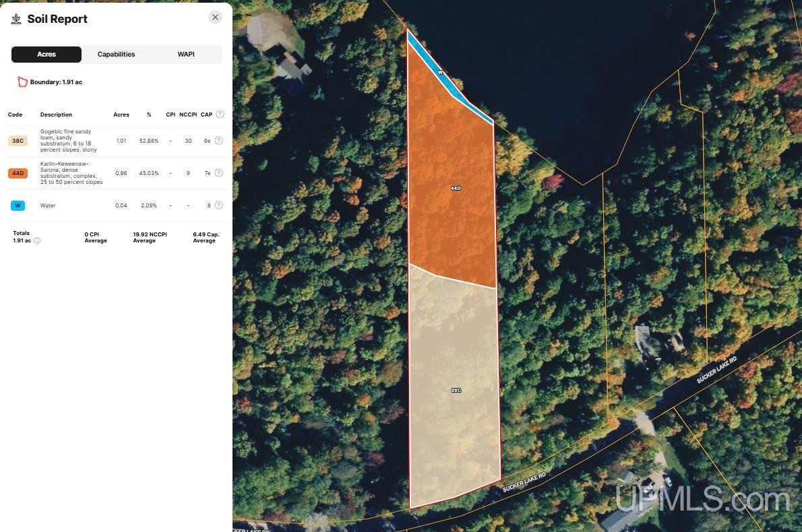Select the 44D label on the map parcel

(456, 188)
